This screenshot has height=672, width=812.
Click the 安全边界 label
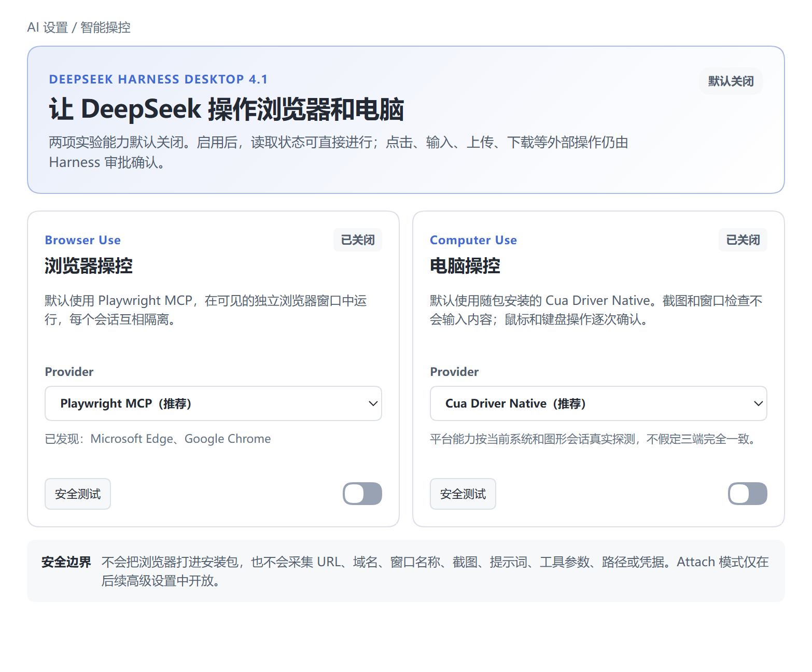click(x=66, y=562)
